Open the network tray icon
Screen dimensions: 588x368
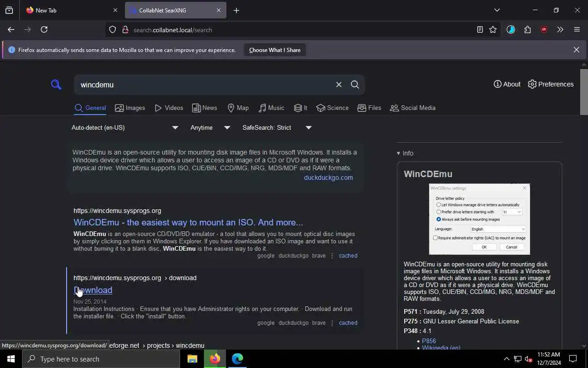coord(517,359)
